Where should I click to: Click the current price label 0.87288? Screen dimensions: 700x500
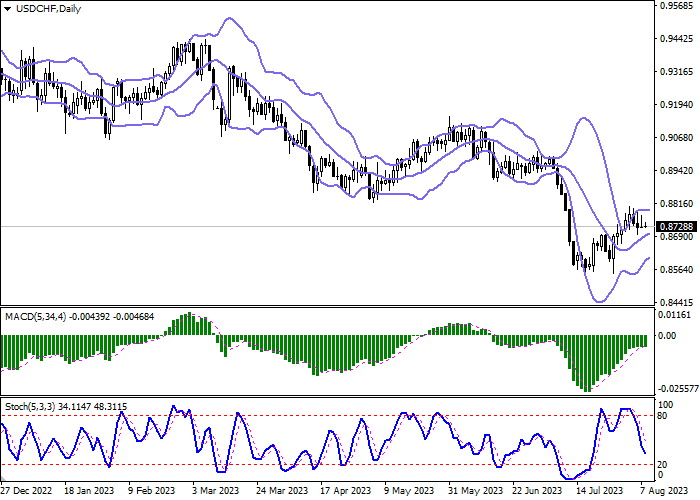pyautogui.click(x=674, y=227)
